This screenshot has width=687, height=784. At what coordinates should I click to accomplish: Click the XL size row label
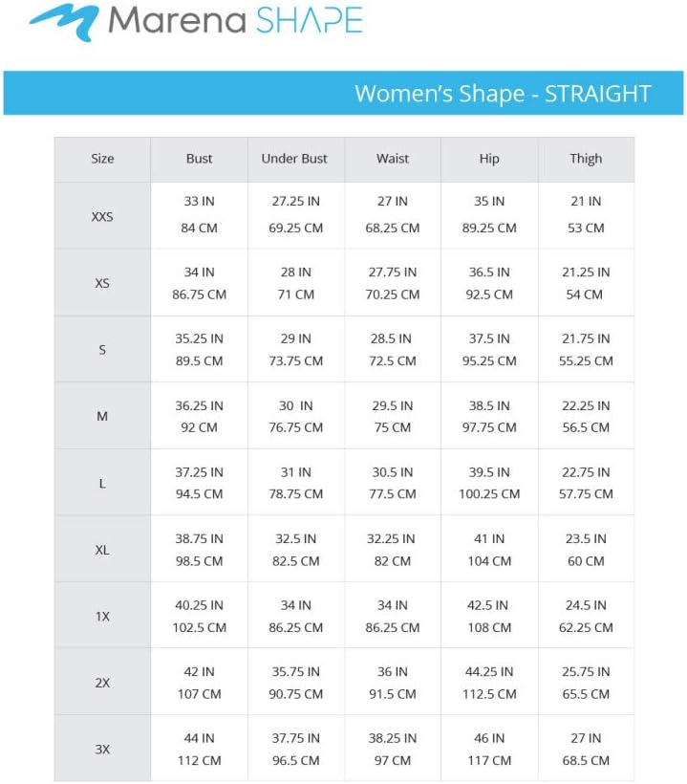102,550
